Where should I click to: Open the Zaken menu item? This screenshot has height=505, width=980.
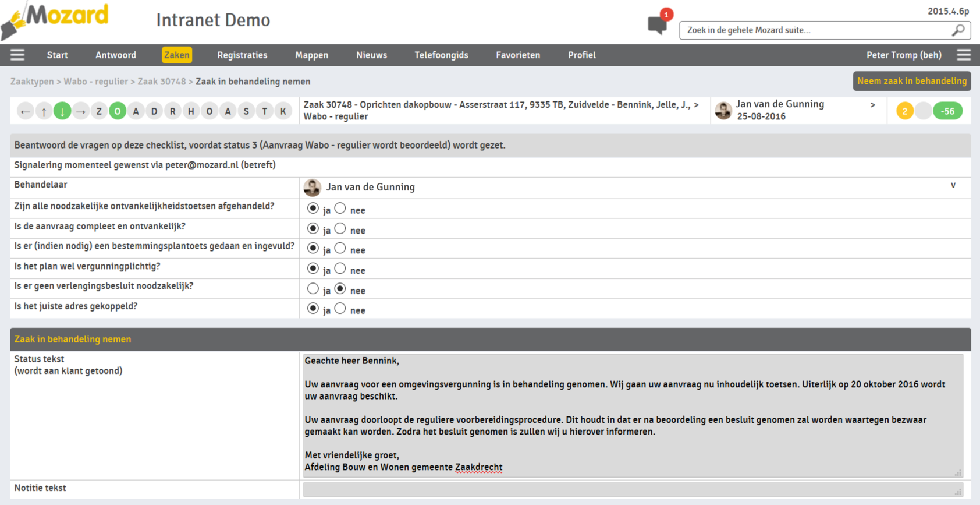177,55
